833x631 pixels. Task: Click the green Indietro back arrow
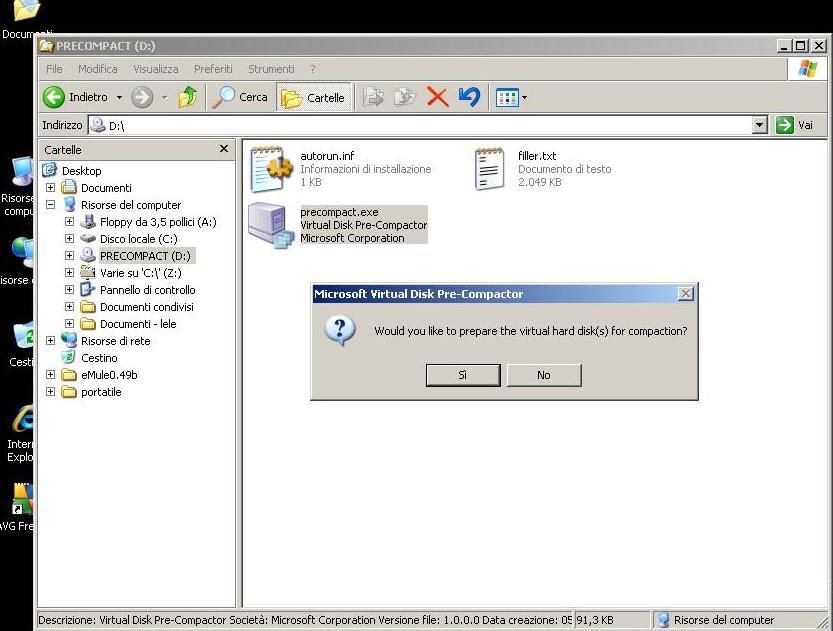click(x=54, y=97)
